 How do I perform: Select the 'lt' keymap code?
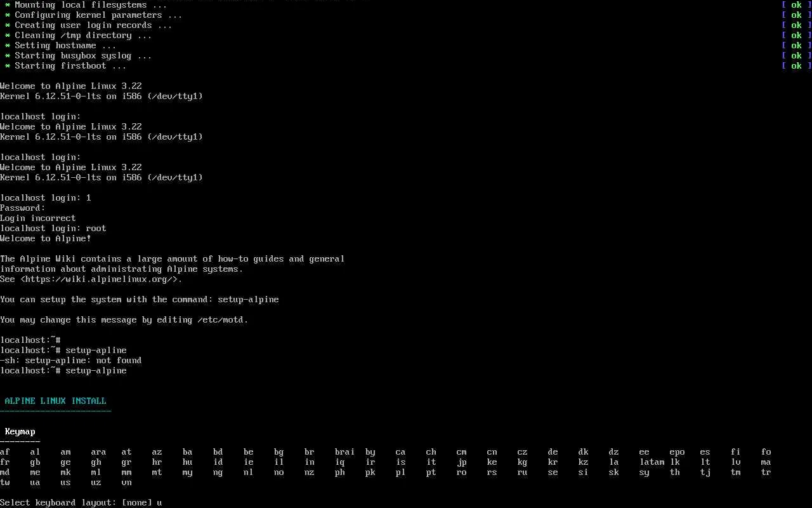pos(705,462)
